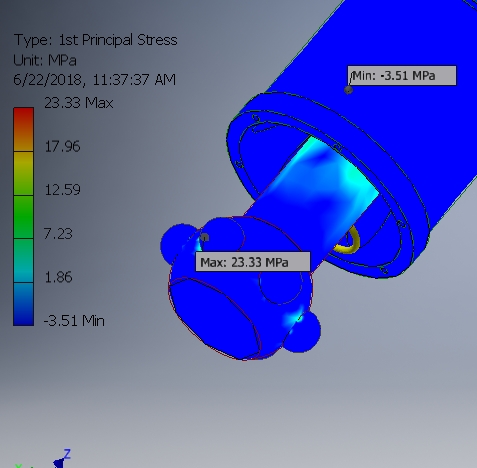
Task: Click the green segment of the color bar
Action: pyautogui.click(x=23, y=217)
